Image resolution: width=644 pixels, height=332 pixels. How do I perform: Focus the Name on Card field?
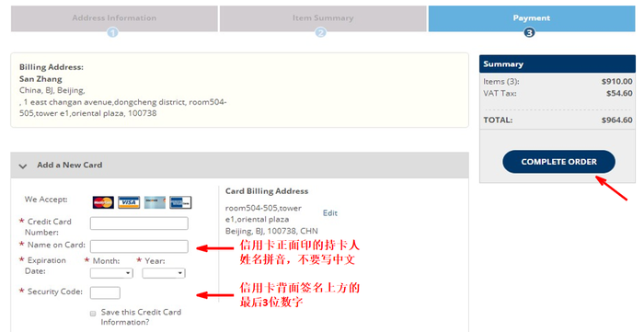(139, 246)
